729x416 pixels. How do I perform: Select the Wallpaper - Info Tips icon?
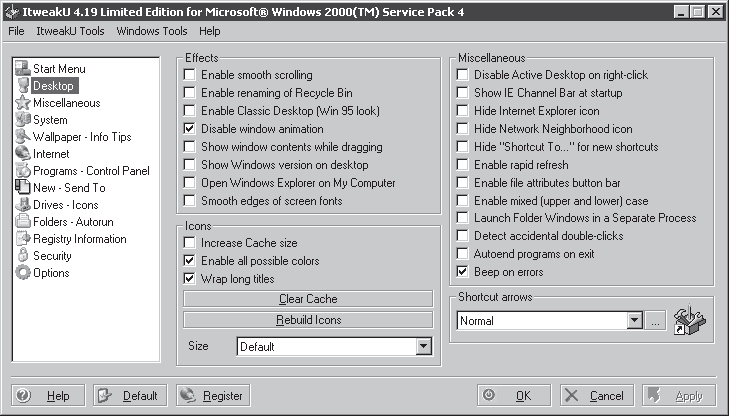23,137
